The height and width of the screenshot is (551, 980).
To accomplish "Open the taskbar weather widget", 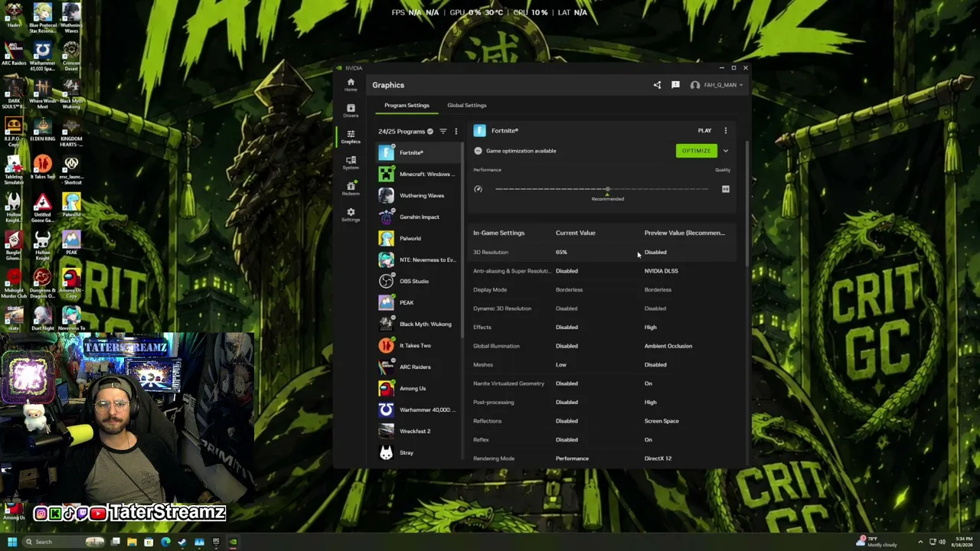I will click(x=877, y=542).
